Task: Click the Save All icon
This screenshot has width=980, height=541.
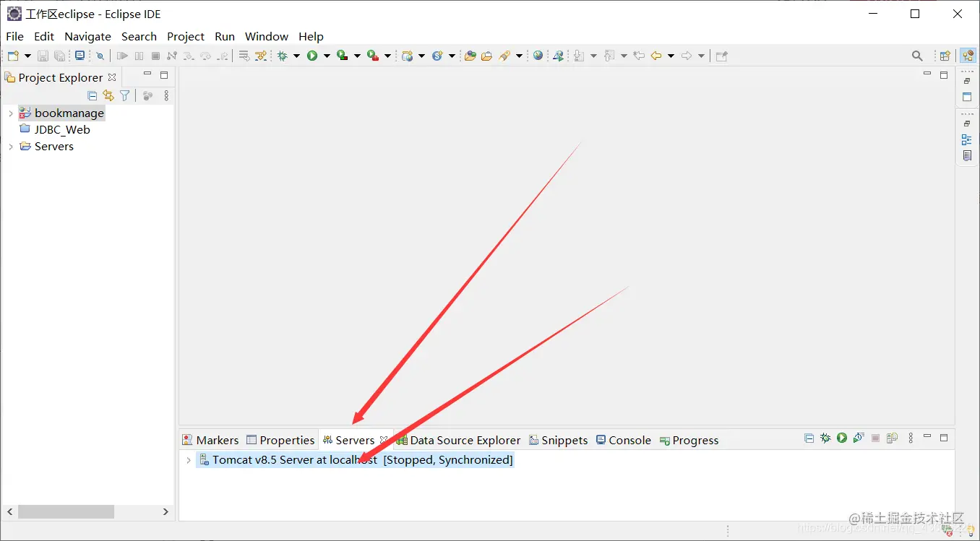Action: click(x=60, y=56)
